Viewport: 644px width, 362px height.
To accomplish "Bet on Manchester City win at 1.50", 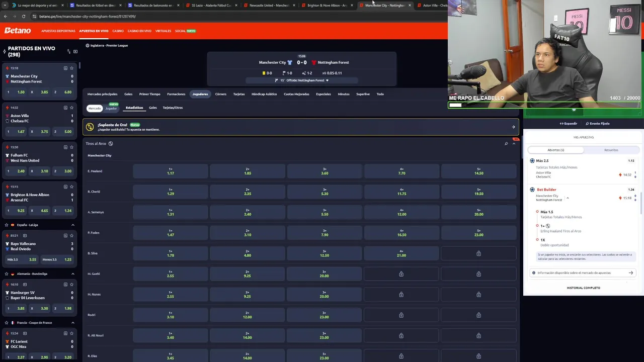I will 17,92.
